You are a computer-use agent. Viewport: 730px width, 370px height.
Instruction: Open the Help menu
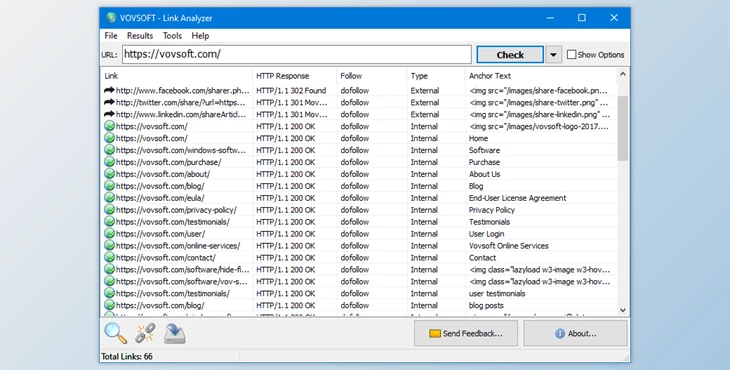tap(200, 36)
